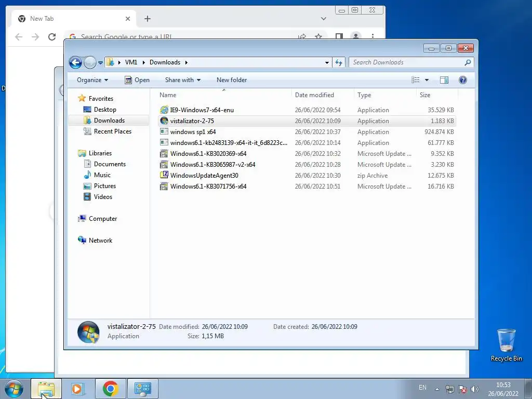Click the Windows Start button

click(x=14, y=389)
